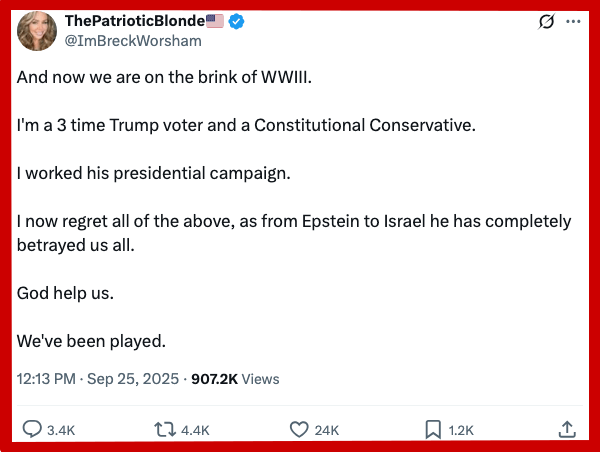Click the 24K likes count
Image resolution: width=600 pixels, height=452 pixels.
(x=327, y=430)
